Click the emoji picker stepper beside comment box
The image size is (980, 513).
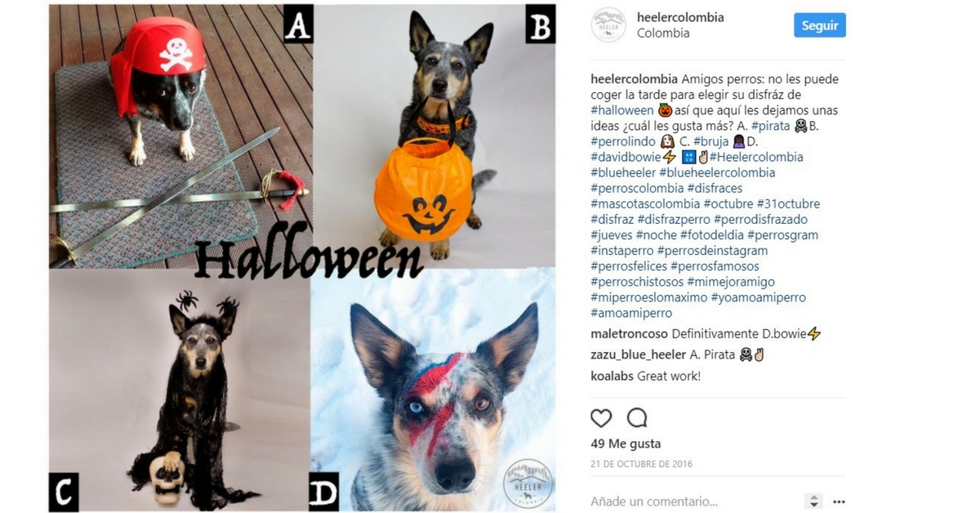point(813,502)
